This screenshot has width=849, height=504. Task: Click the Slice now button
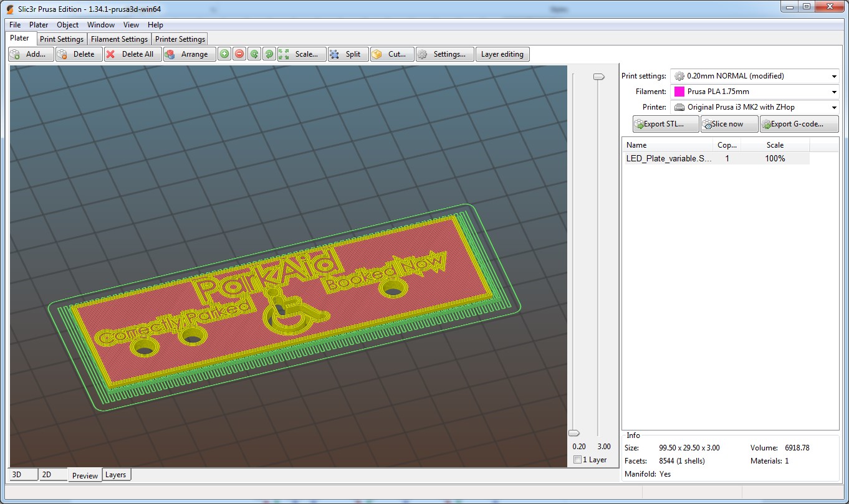729,124
